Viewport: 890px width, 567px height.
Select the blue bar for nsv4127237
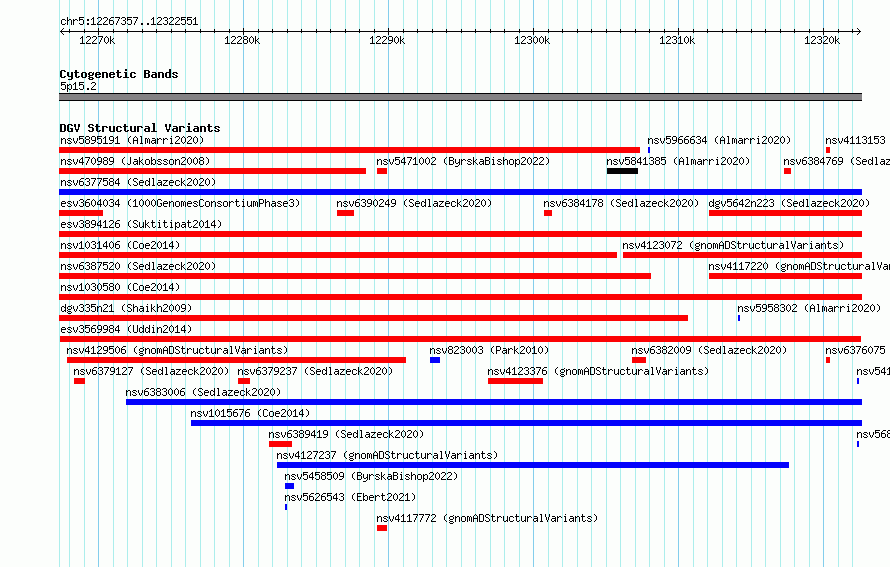coord(533,465)
